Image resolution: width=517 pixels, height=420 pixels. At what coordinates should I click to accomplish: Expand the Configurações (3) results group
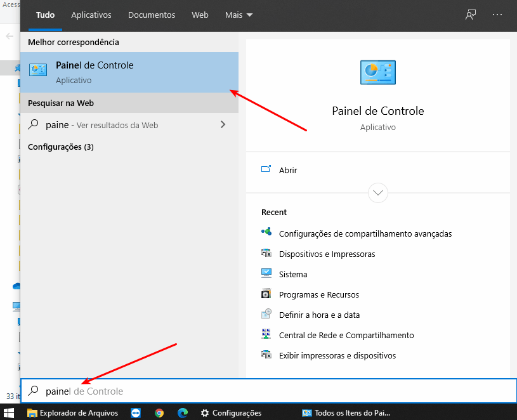click(x=61, y=147)
